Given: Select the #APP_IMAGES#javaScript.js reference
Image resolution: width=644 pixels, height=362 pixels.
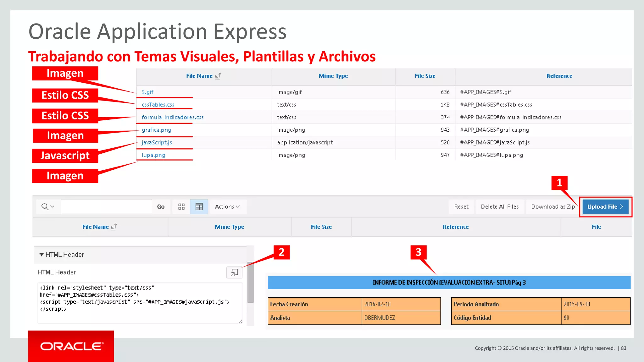Looking at the screenshot, I should (x=495, y=142).
